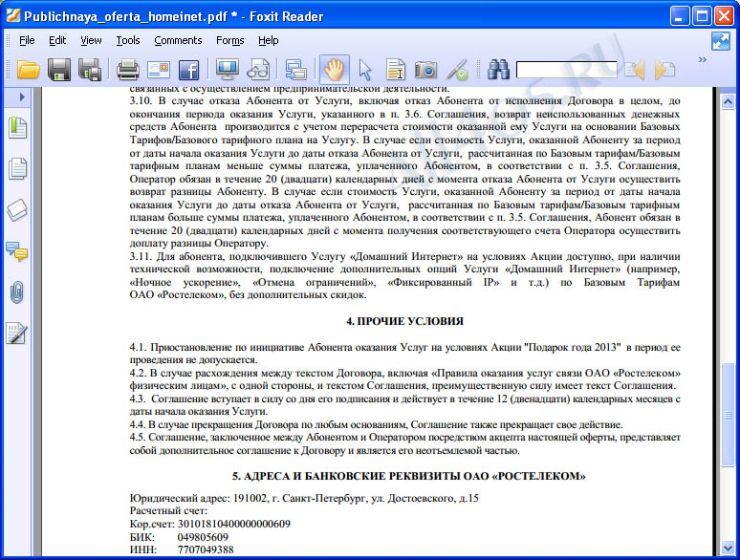Minimize the Foxit Reader window
The height and width of the screenshot is (560, 740).
[679, 16]
